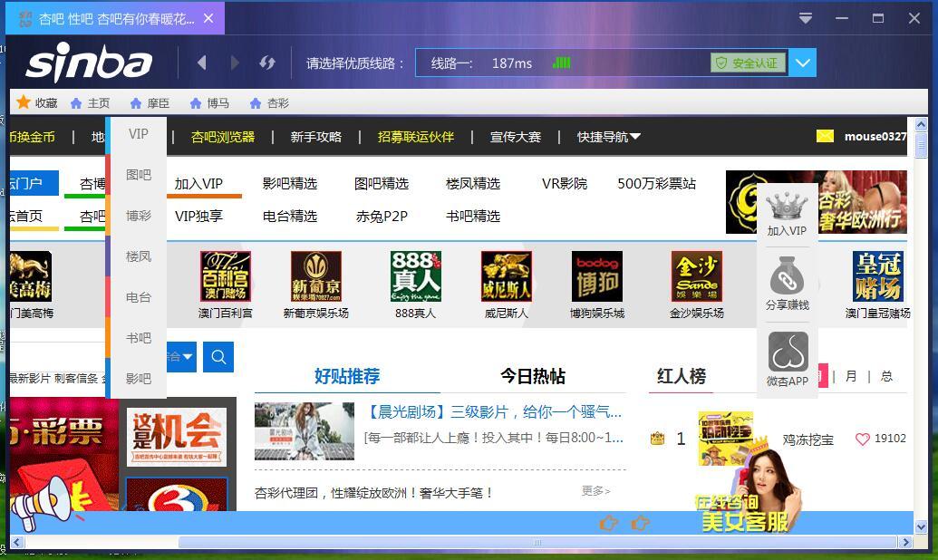Open VR影院 link

click(564, 184)
